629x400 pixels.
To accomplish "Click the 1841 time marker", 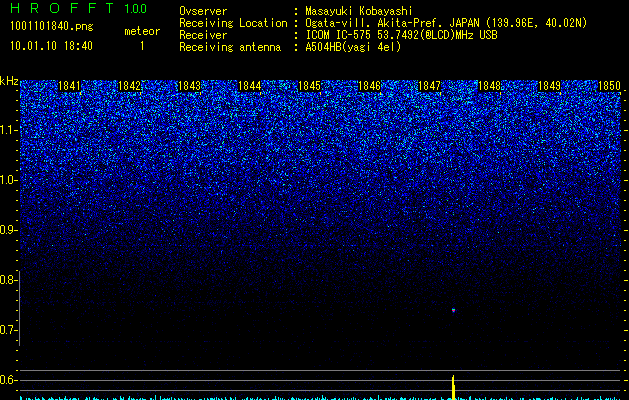I will (x=69, y=86).
